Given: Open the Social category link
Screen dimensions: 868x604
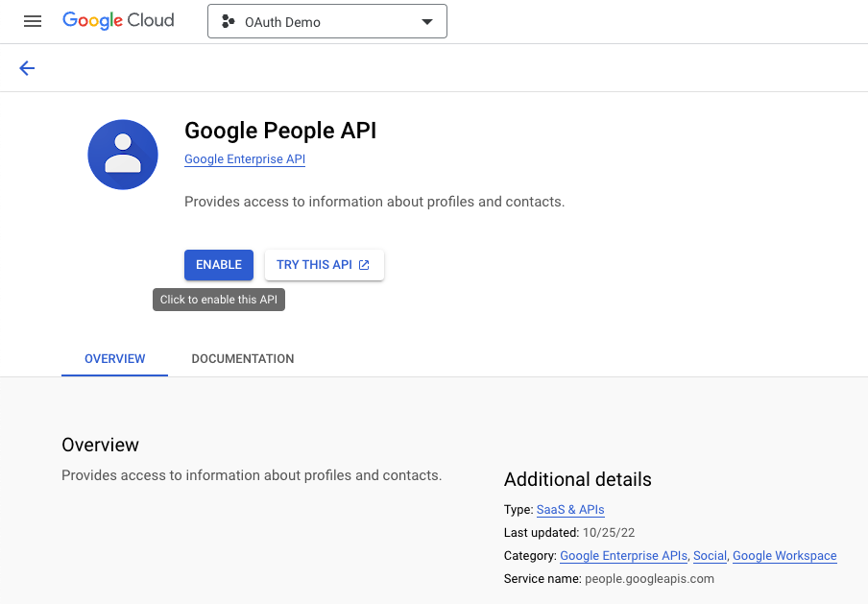Looking at the screenshot, I should pos(710,555).
